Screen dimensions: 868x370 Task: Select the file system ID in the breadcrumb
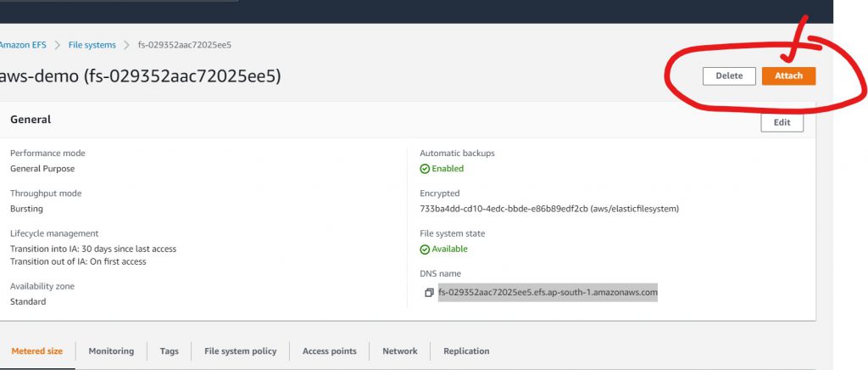coord(184,45)
